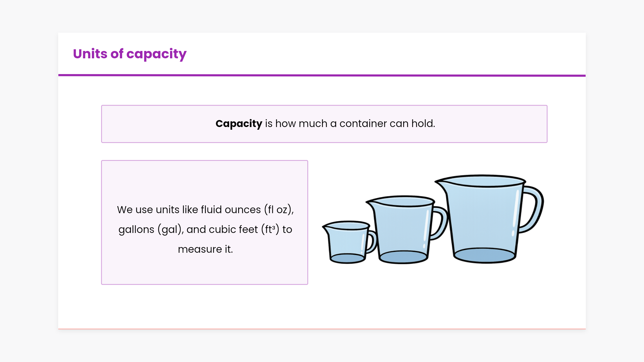Viewport: 644px width, 362px height.
Task: Click the pouring spout of the largest cup
Action: (440, 182)
